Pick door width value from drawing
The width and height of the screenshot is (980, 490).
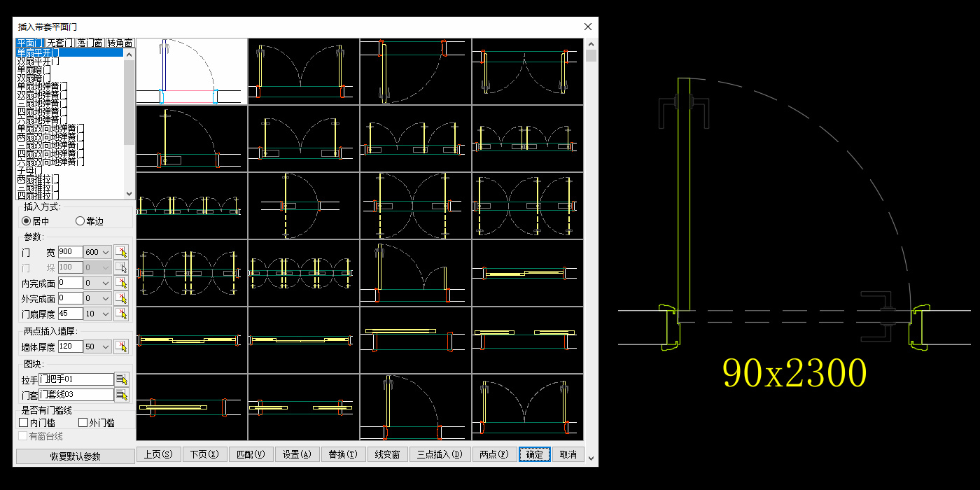122,252
